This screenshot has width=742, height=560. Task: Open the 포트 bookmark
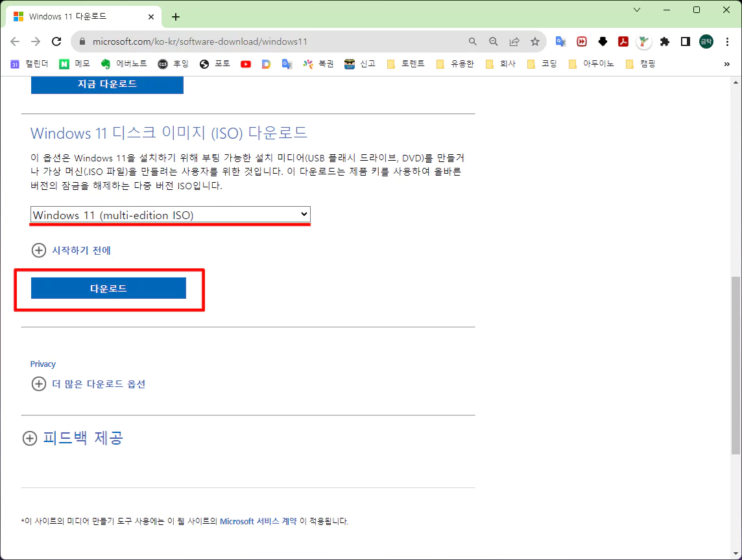(x=215, y=64)
